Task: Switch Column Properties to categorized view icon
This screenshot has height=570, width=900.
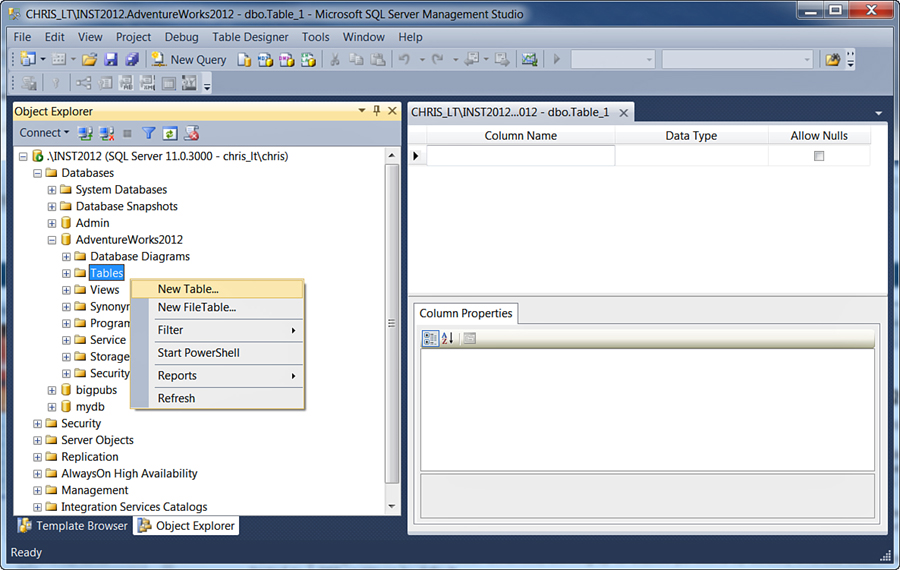Action: tap(430, 338)
